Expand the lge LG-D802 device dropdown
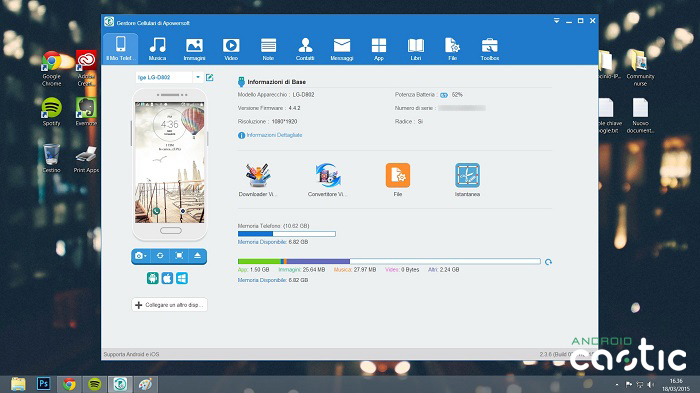The height and width of the screenshot is (393, 700). click(198, 77)
